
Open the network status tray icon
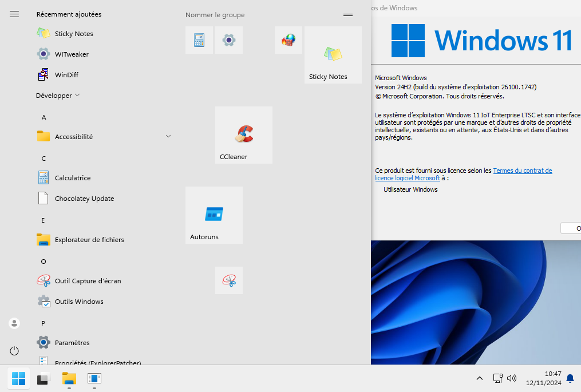coord(497,378)
